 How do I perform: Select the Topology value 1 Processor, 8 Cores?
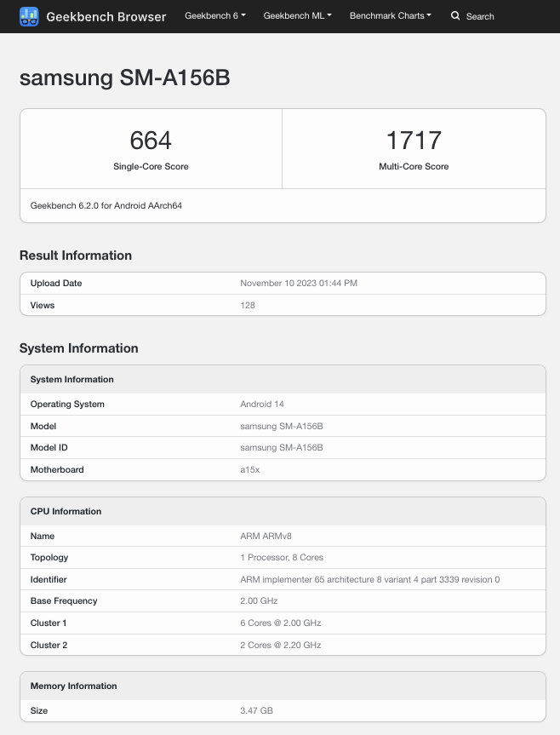pos(282,557)
